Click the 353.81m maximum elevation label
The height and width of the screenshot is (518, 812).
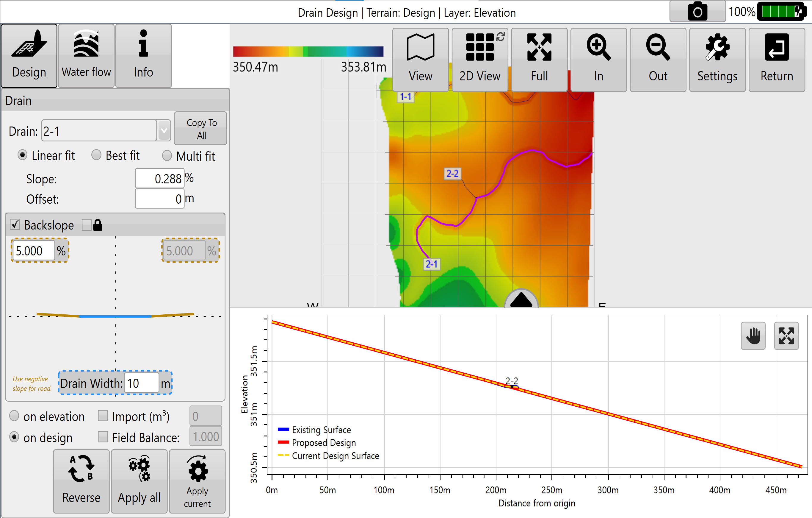(x=363, y=67)
